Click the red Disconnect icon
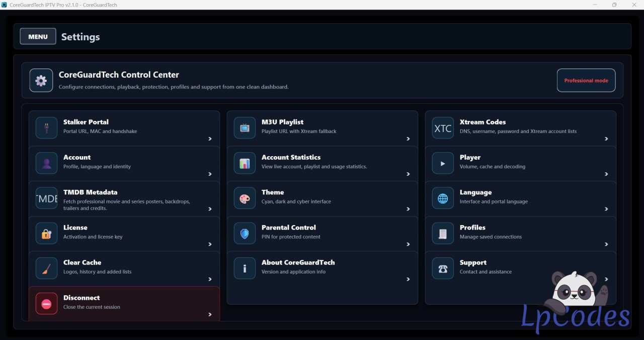This screenshot has height=340, width=644. tap(46, 304)
